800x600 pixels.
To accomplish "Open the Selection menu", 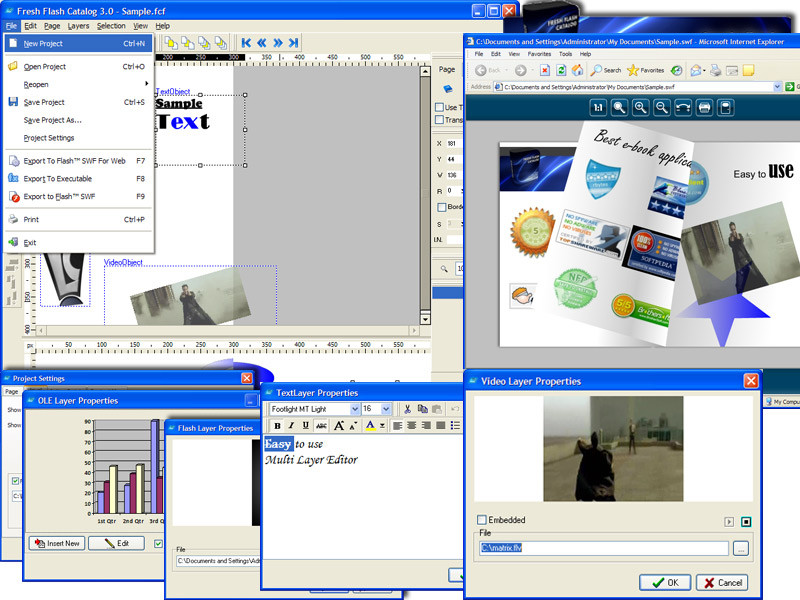I will (x=111, y=26).
